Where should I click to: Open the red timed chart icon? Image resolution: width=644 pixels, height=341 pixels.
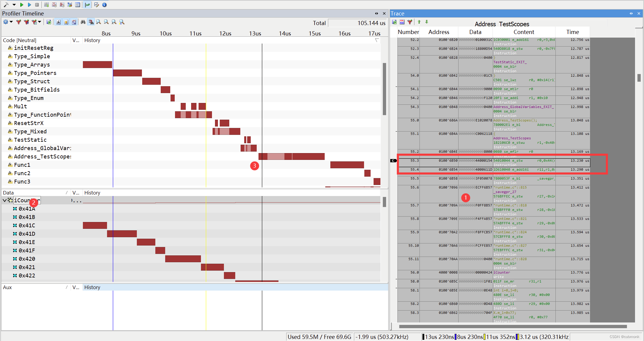tap(54, 5)
